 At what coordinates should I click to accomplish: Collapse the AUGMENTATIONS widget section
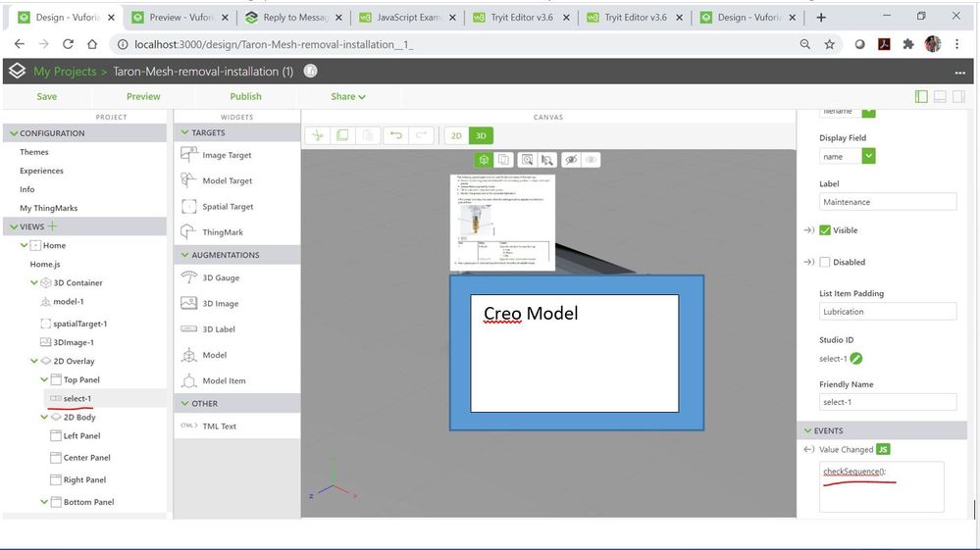pyautogui.click(x=184, y=255)
